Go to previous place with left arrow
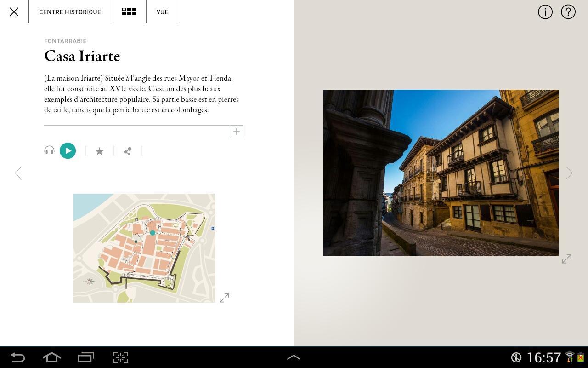This screenshot has width=588, height=368. point(18,173)
